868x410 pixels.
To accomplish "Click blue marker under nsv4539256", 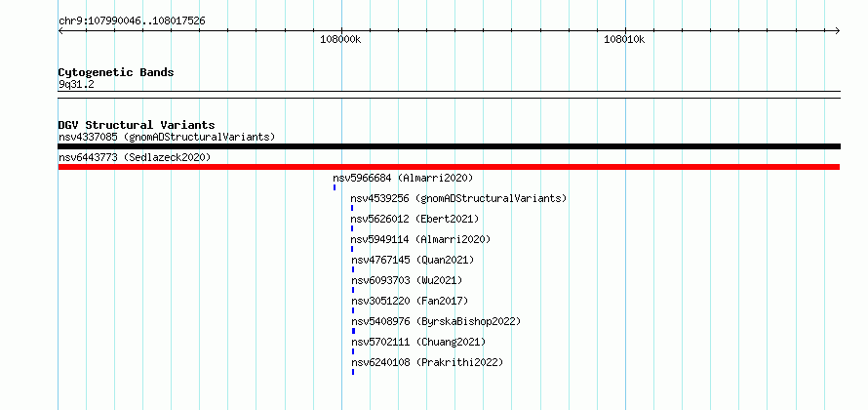I will point(351,208).
